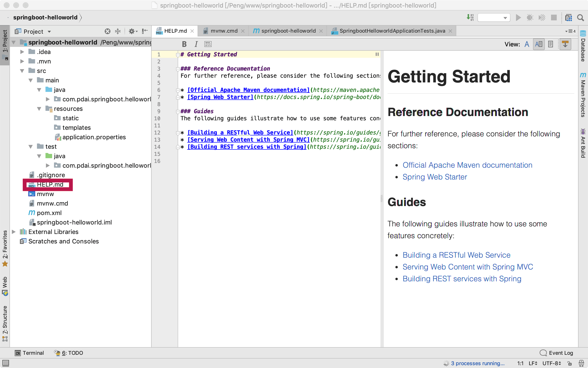Open the Terminal tool window

29,353
